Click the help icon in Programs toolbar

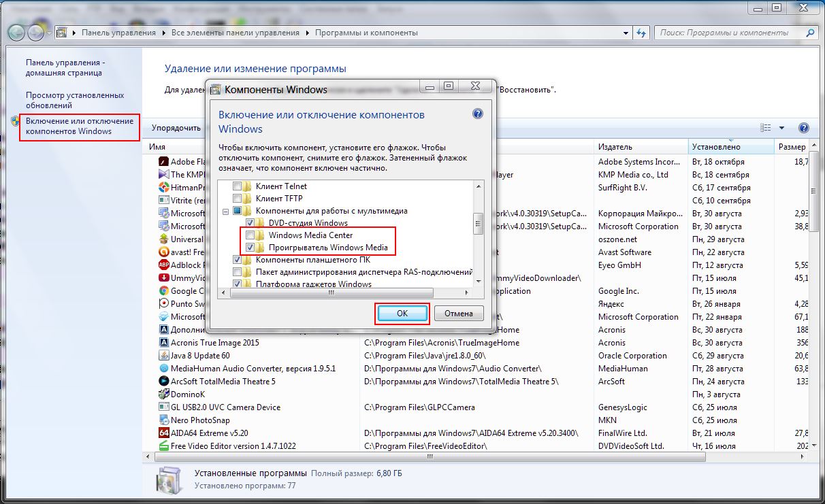pyautogui.click(x=803, y=128)
